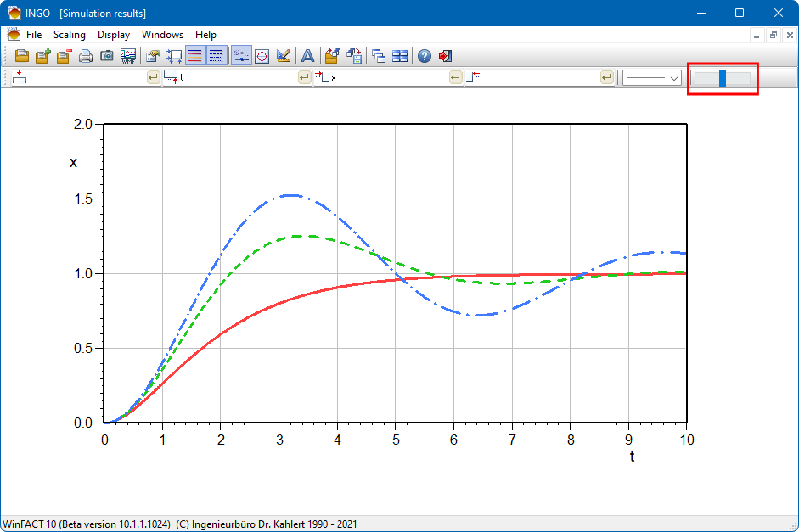
Task: Click the Print icon in toolbar
Action: [x=86, y=57]
